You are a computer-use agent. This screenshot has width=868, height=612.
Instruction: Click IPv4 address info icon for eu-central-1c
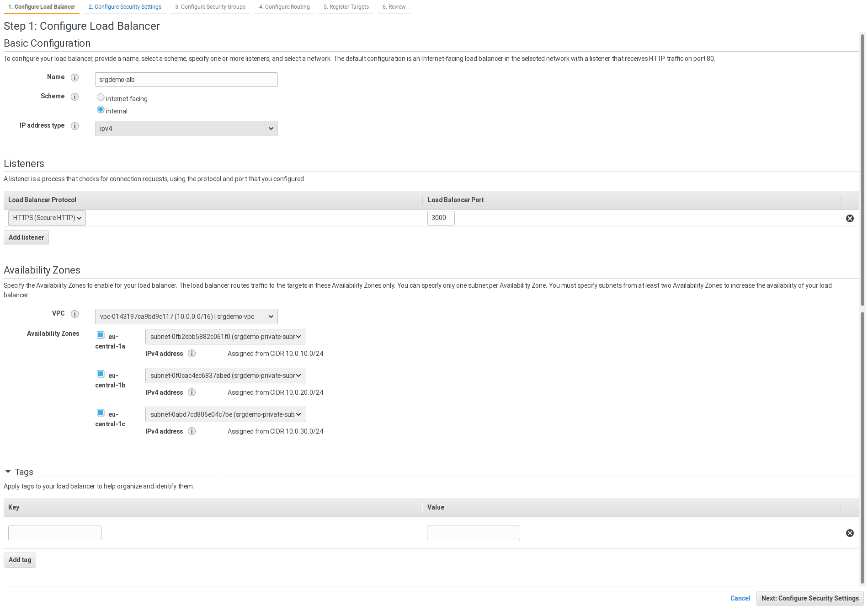(192, 431)
